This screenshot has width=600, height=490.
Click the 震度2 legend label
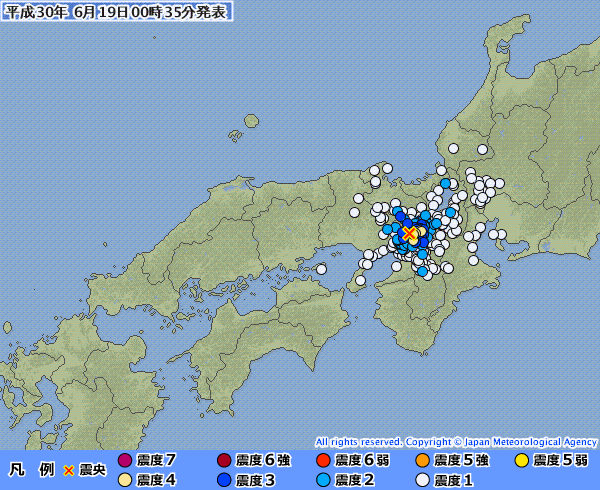click(355, 480)
